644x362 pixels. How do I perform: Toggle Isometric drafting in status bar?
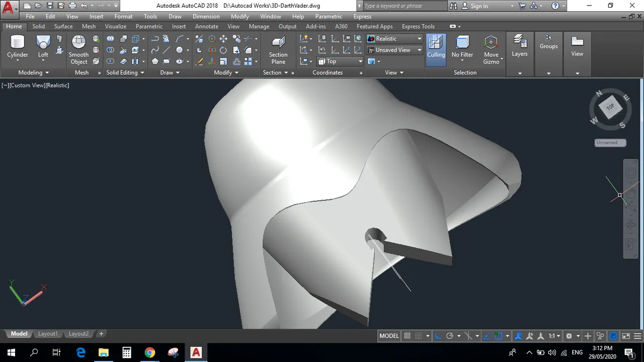click(468, 336)
